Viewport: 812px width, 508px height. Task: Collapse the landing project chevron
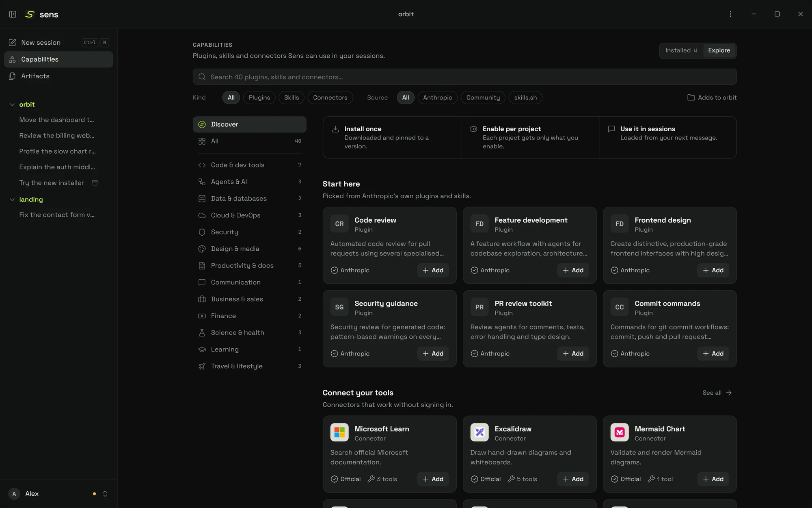pos(12,200)
